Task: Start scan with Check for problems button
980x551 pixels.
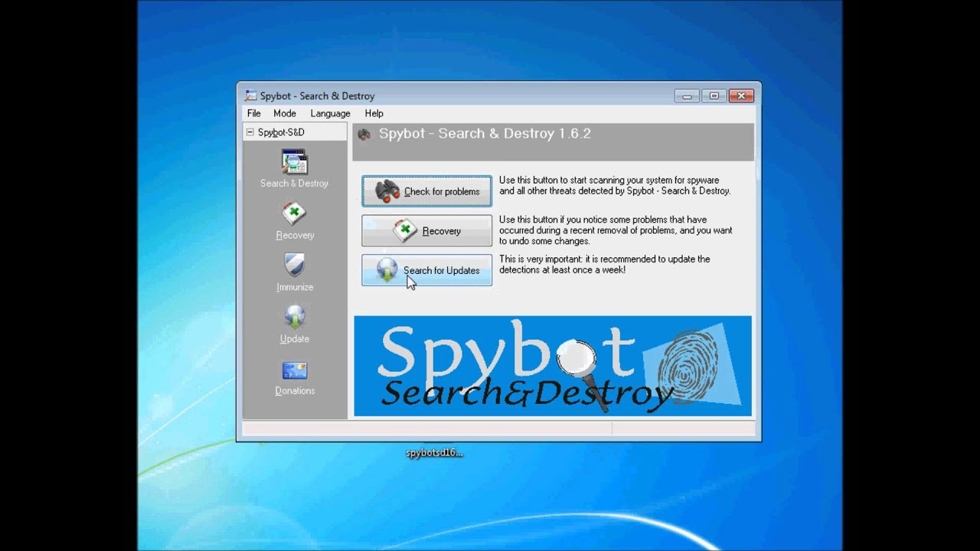Action: tap(426, 191)
